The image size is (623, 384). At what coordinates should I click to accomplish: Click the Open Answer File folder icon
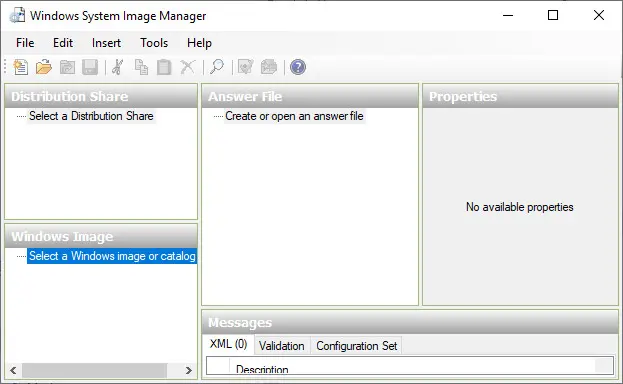tap(44, 67)
